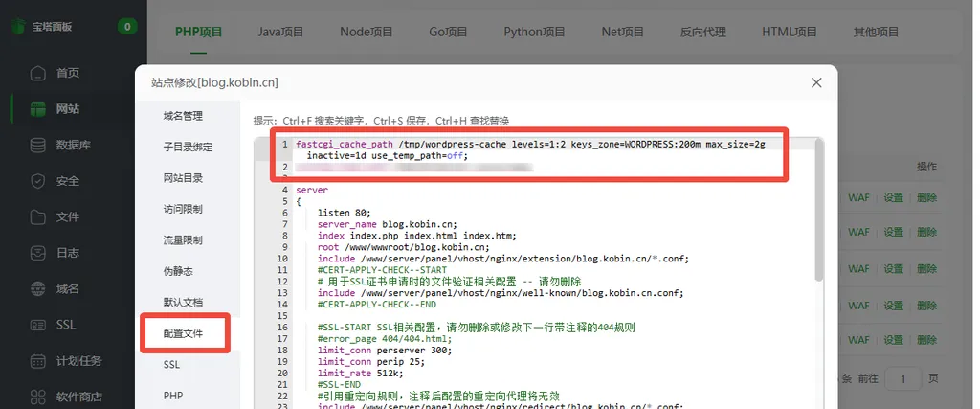Open 网站目录 settings
This screenshot has width=980, height=409.
(x=183, y=178)
